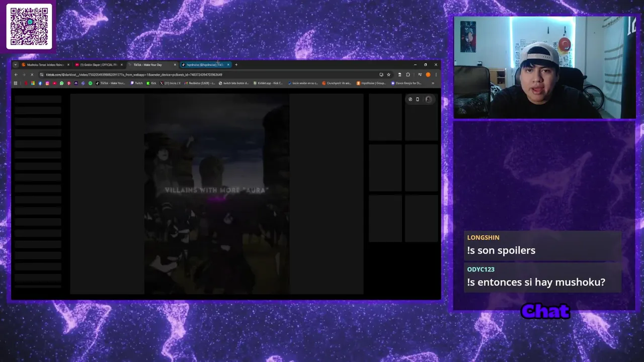644x362 pixels.
Task: Go back to the previous page
Action: click(16, 75)
